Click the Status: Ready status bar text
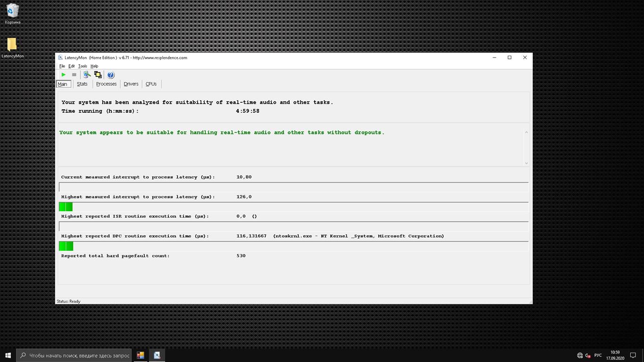 tap(68, 301)
